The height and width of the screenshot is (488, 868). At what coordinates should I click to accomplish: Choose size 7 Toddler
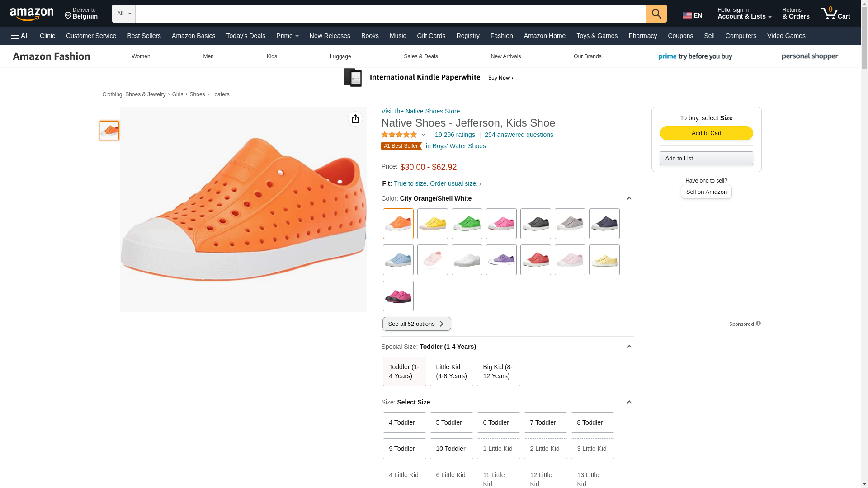(x=545, y=422)
